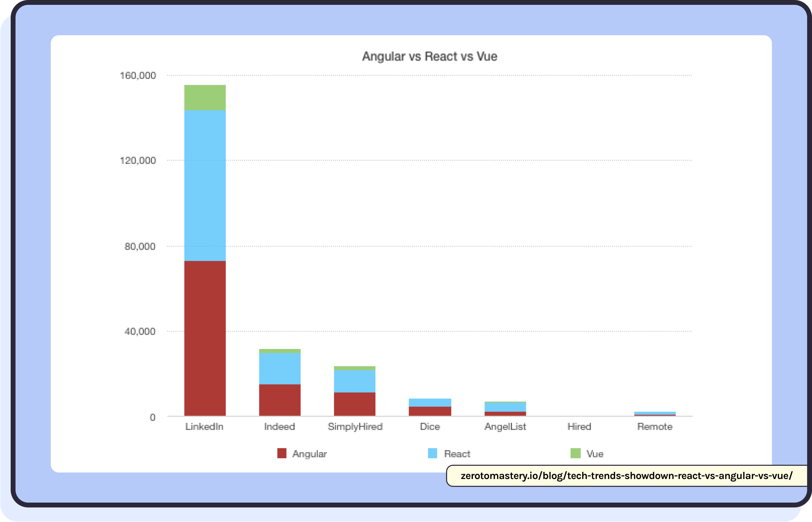Select the AngelList axis label

tap(505, 427)
